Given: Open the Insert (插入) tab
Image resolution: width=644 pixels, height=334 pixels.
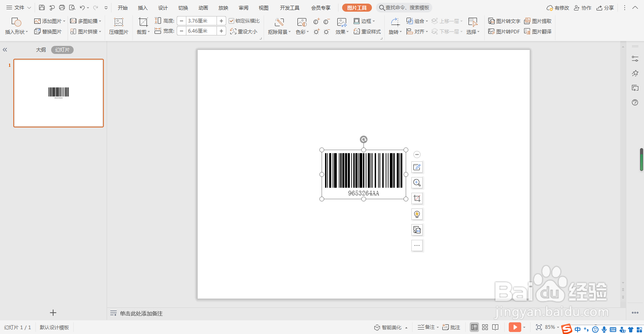Looking at the screenshot, I should (x=143, y=8).
